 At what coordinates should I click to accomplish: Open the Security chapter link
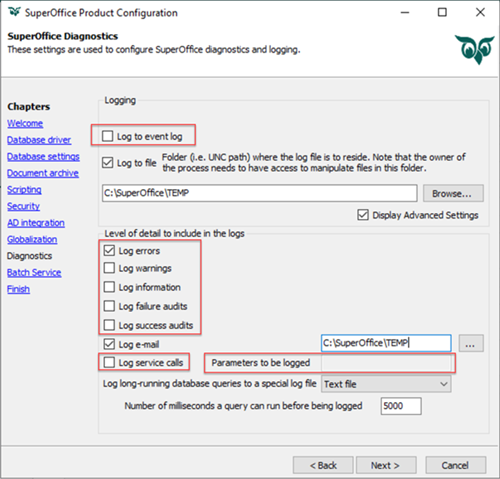(x=23, y=206)
